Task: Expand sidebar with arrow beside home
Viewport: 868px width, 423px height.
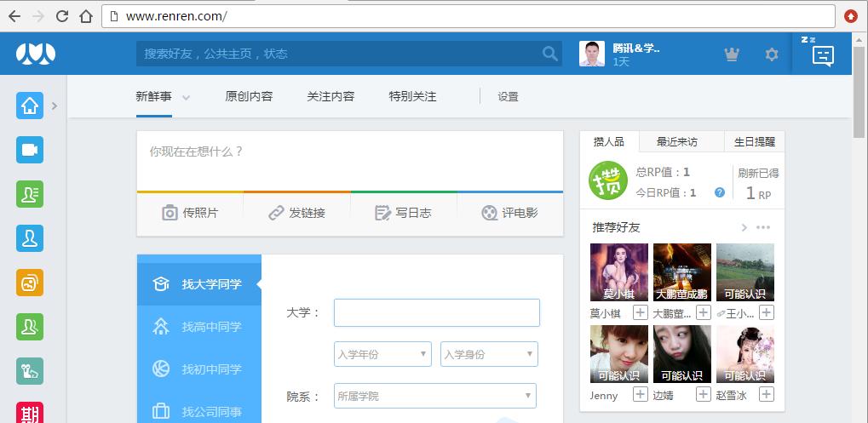Action: pyautogui.click(x=55, y=106)
